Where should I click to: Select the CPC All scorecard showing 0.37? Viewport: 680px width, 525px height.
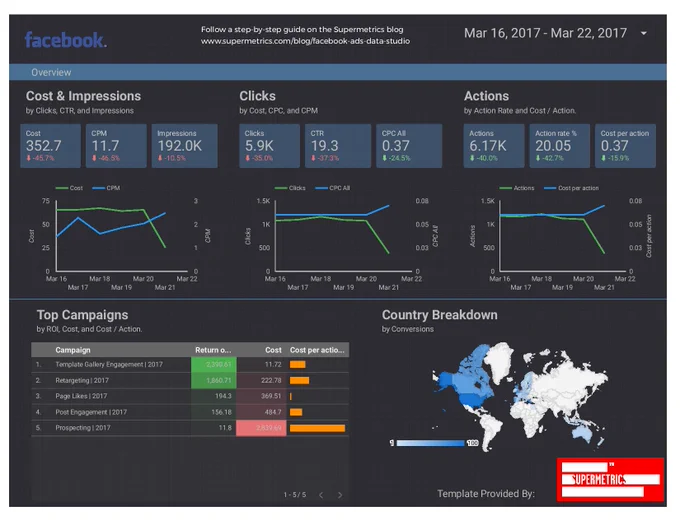[x=409, y=146]
